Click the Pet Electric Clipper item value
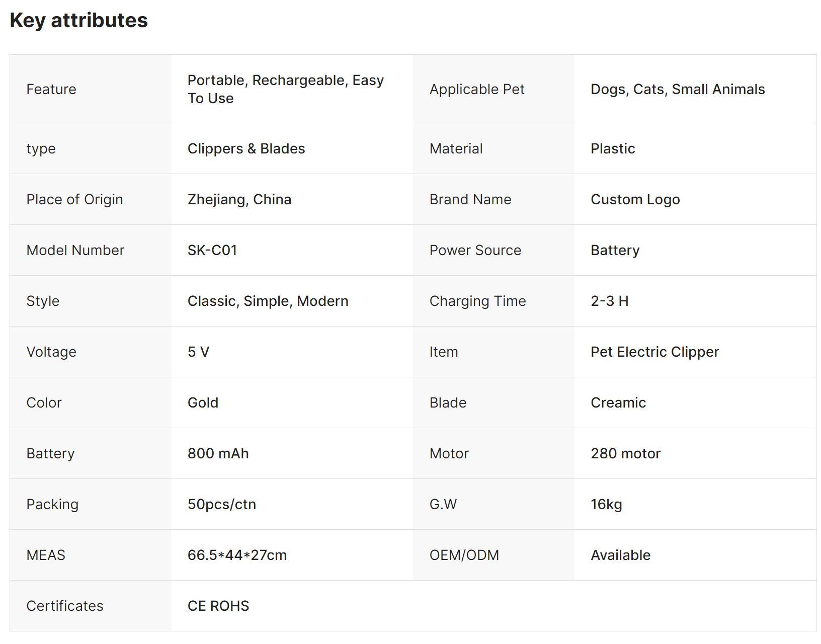Viewport: 821px width, 644px height. [654, 352]
